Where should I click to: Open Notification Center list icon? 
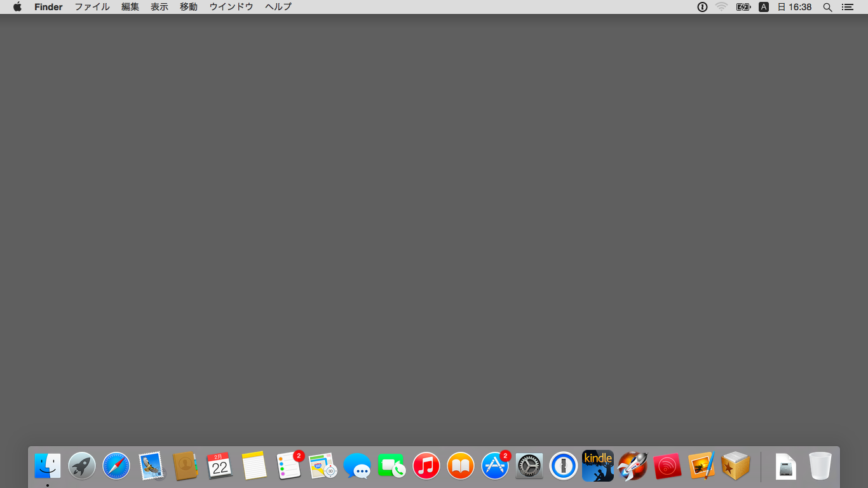(847, 7)
